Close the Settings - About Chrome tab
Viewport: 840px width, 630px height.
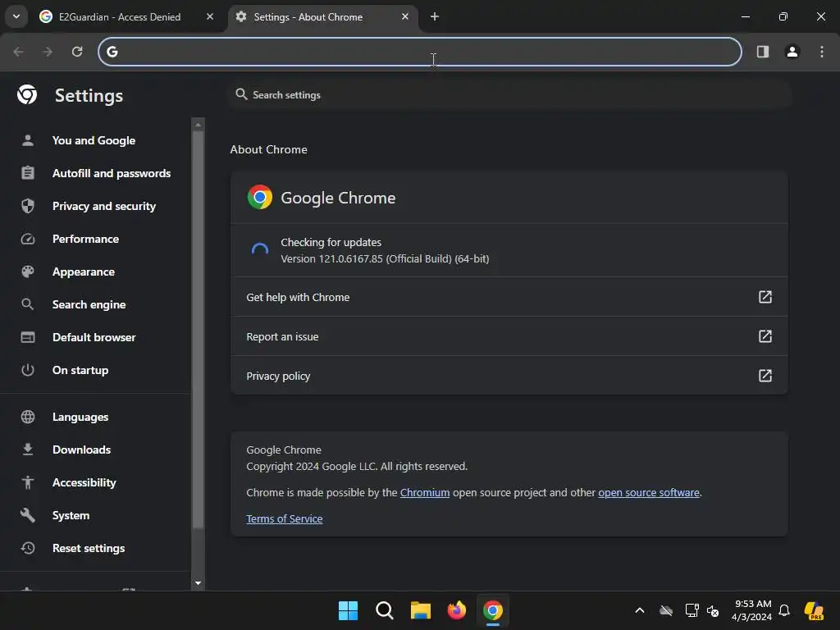[x=405, y=16]
